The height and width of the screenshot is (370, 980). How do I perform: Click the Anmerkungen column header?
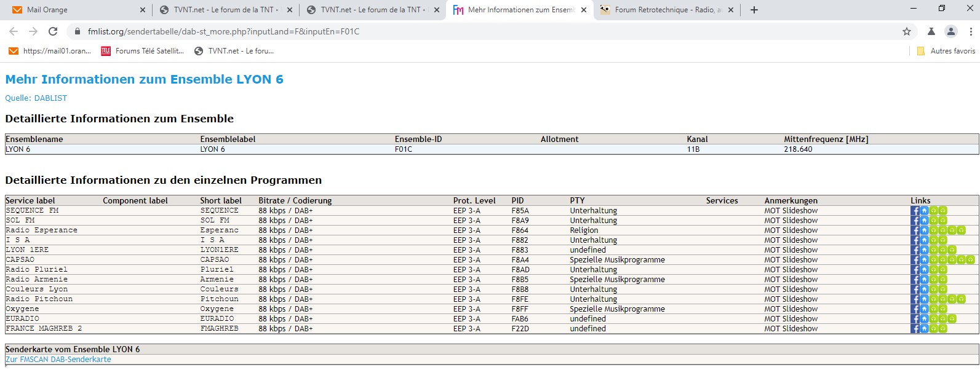[791, 201]
